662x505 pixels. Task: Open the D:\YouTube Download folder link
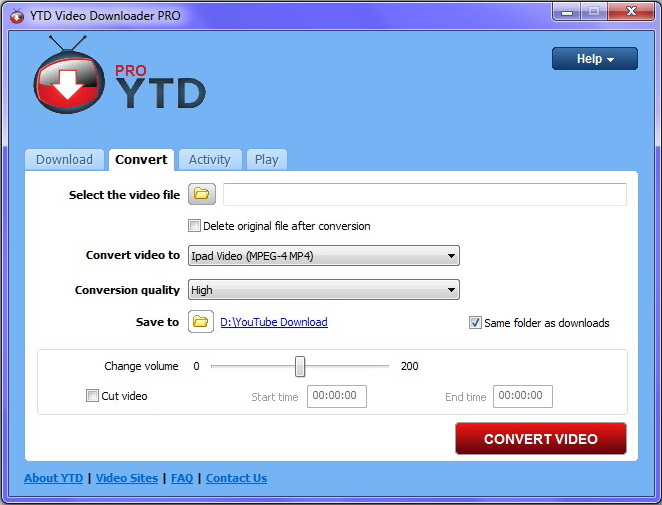[x=274, y=322]
